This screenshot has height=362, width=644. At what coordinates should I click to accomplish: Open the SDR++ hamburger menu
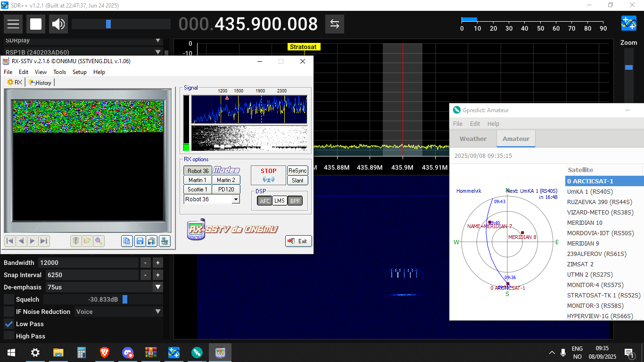(x=13, y=24)
